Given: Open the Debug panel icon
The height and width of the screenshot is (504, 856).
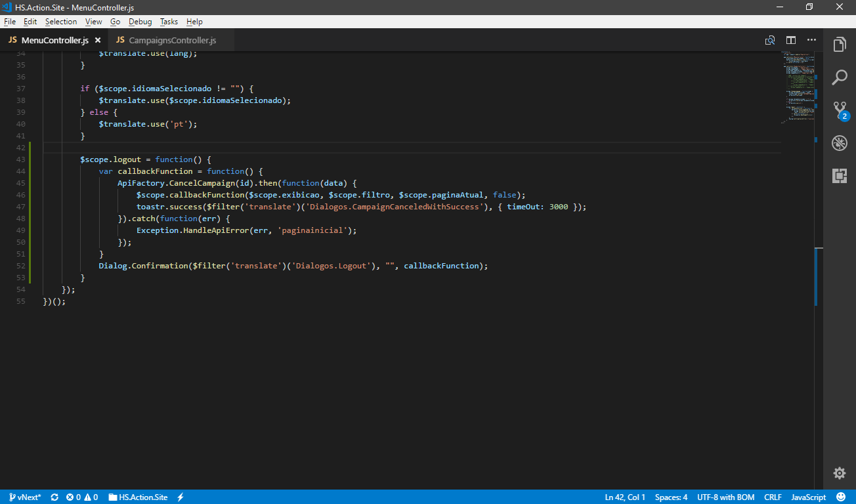Looking at the screenshot, I should [x=839, y=143].
